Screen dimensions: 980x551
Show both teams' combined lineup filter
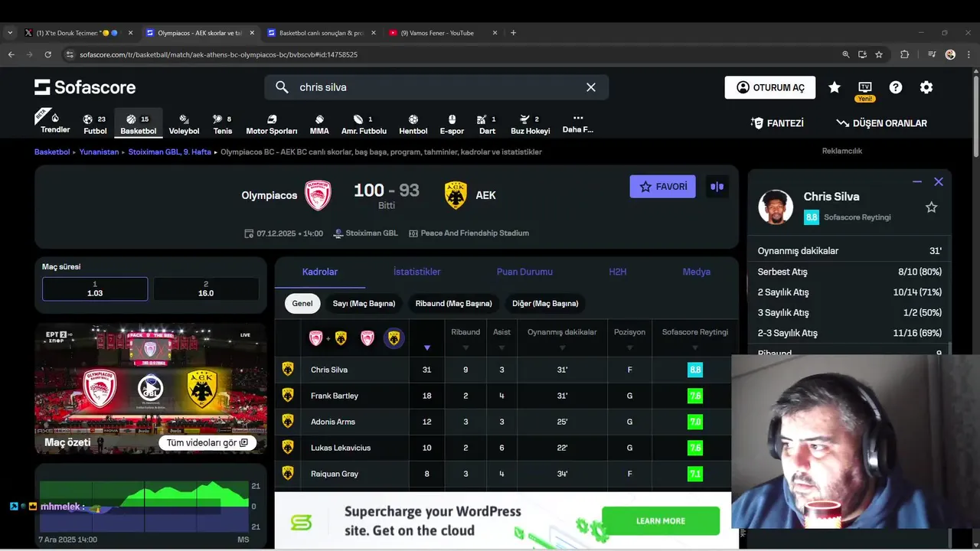click(x=328, y=337)
